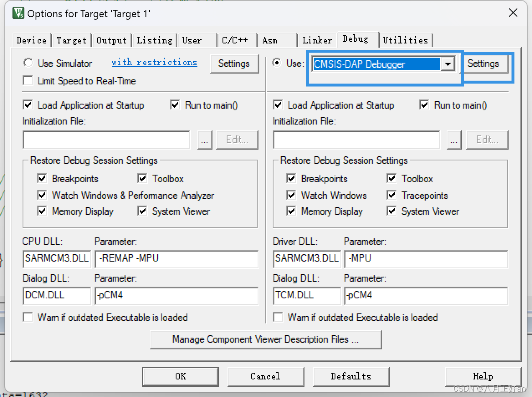Screen dimensions: 532x397
Task: Select the Use hardware debugger radio button
Action: click(276, 63)
